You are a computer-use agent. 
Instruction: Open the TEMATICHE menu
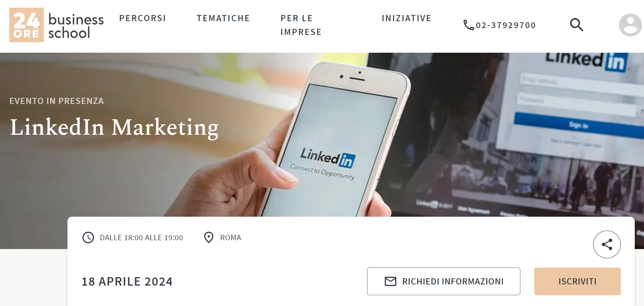tap(223, 18)
